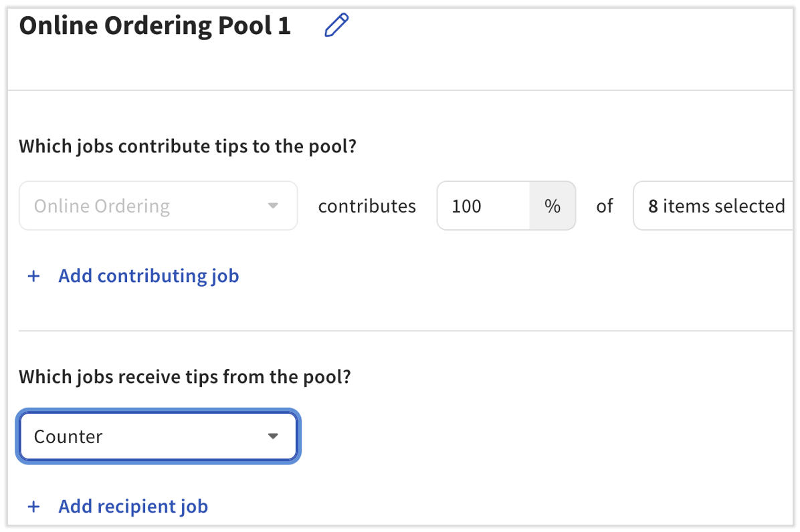Click the plus icon before Add recipient job
Image resolution: width=800 pixels, height=532 pixels.
coord(33,507)
